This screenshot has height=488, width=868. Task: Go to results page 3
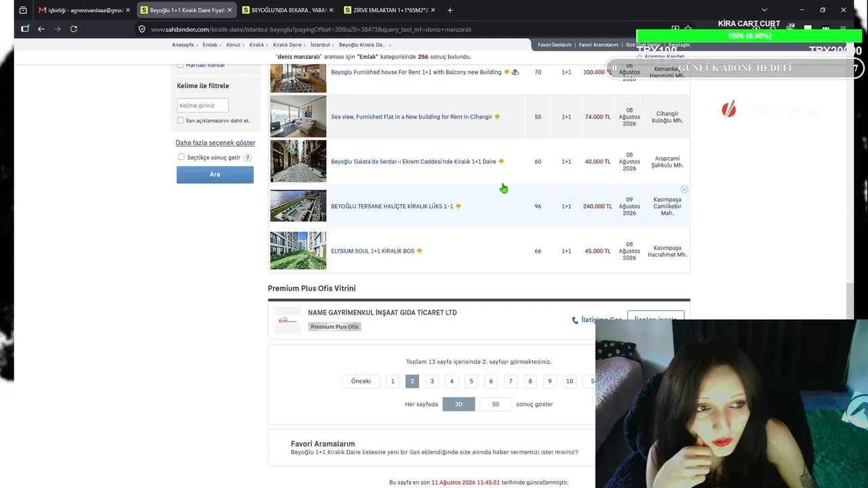(432, 381)
